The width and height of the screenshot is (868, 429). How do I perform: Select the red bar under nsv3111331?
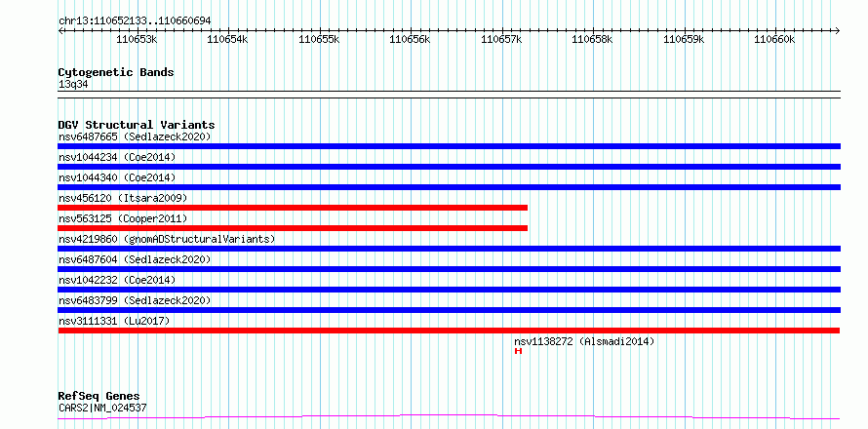[449, 331]
